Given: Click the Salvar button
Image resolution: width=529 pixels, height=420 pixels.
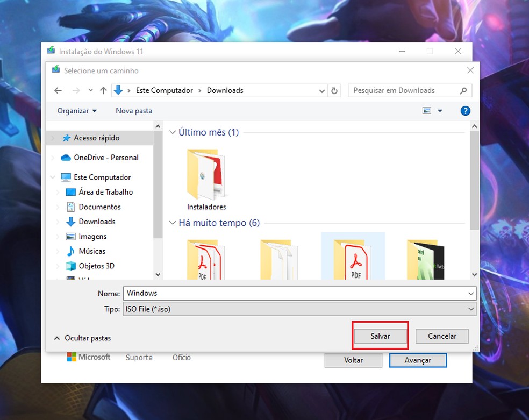Looking at the screenshot, I should pyautogui.click(x=380, y=336).
